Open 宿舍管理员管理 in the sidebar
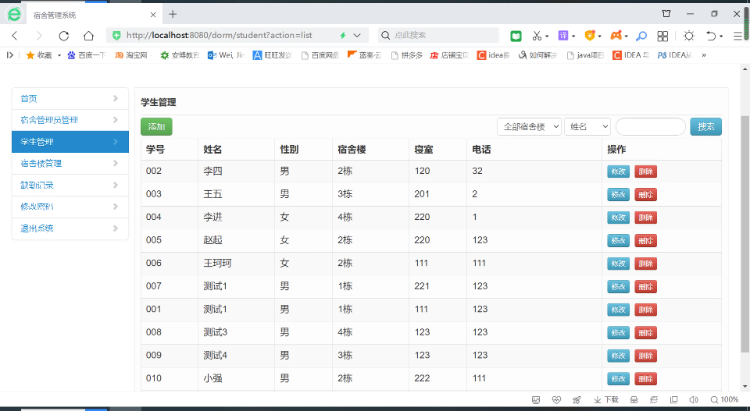 70,120
